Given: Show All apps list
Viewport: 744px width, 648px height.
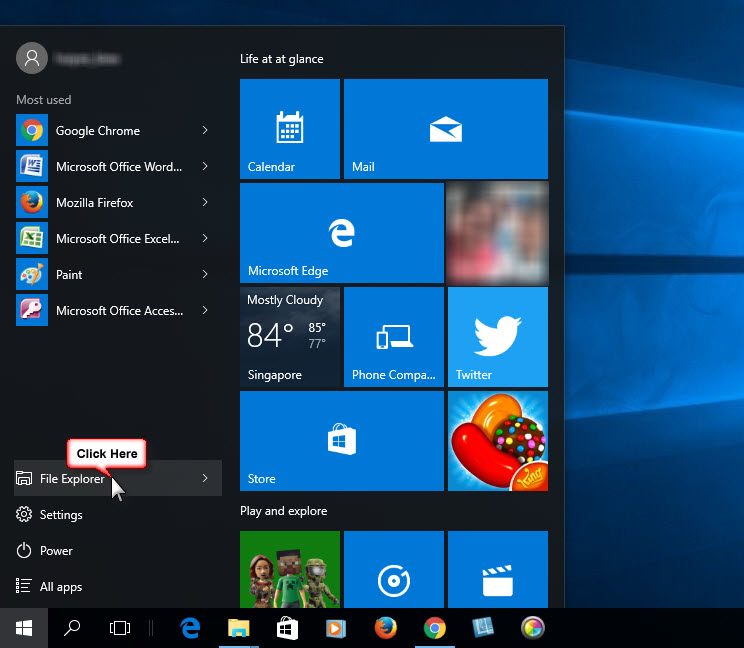Looking at the screenshot, I should (118, 587).
